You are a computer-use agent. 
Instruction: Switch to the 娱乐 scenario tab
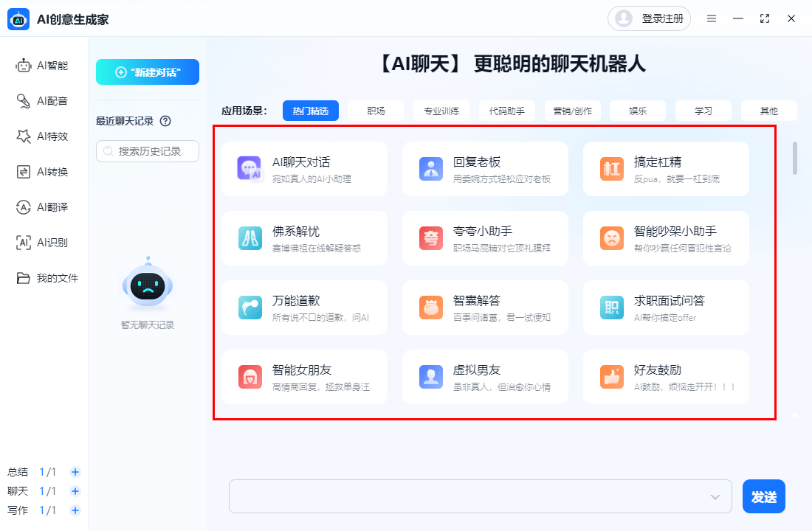(638, 111)
